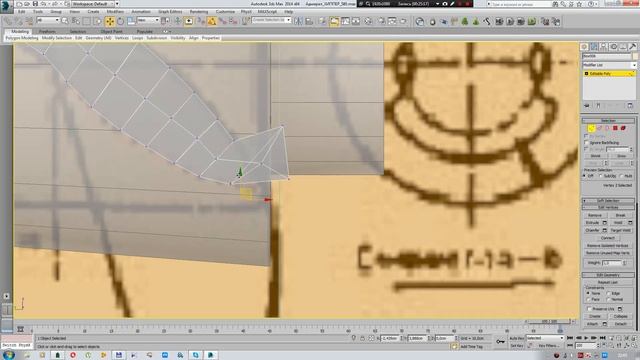
Task: Open the Motion command panel tab
Action: [x=613, y=47]
